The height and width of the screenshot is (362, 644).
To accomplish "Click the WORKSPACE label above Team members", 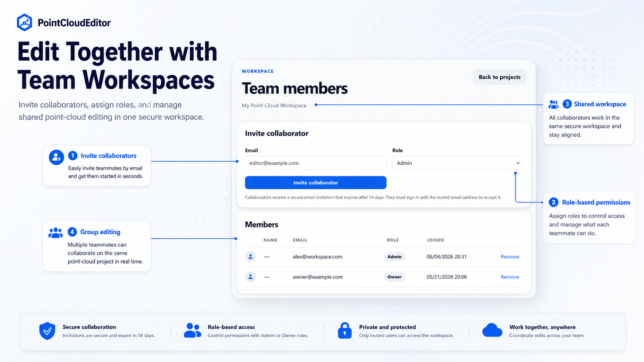I will (258, 71).
